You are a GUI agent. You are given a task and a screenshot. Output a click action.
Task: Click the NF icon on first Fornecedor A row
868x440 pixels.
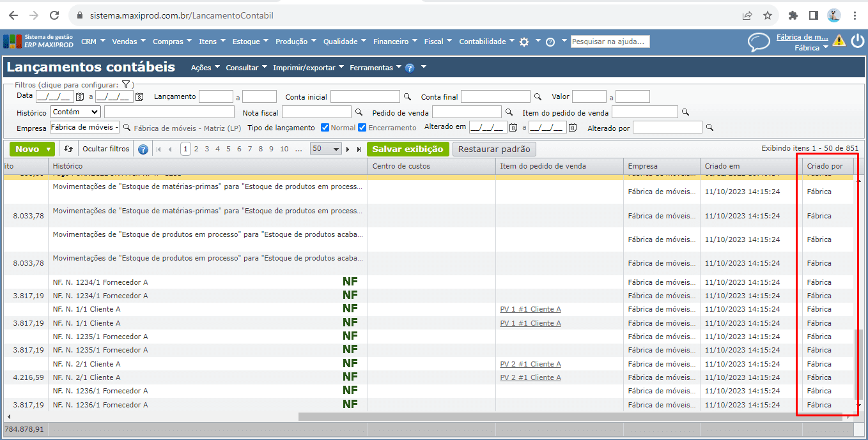click(350, 282)
